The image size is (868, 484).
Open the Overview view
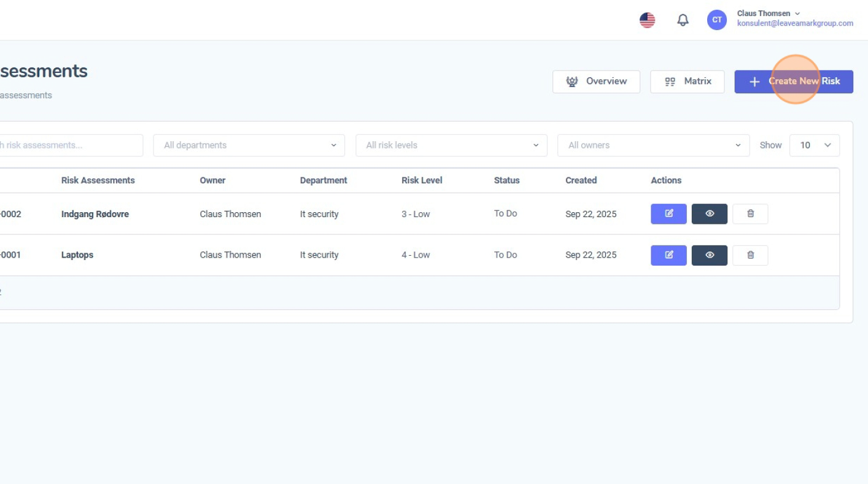pos(596,82)
